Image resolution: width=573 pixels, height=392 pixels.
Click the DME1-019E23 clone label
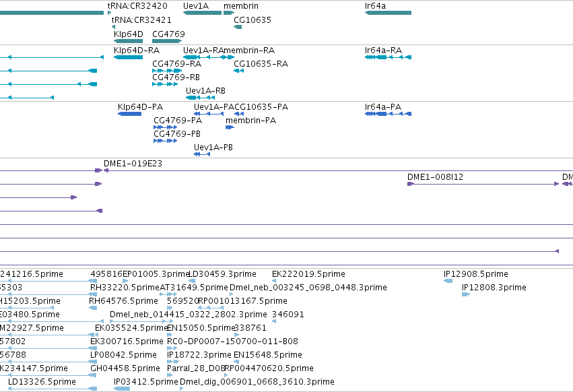pos(133,164)
